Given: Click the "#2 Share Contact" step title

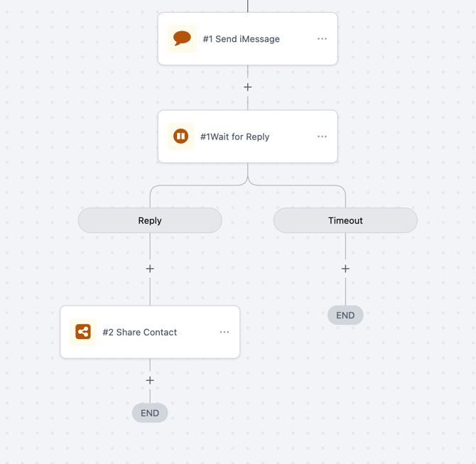Looking at the screenshot, I should pos(139,332).
